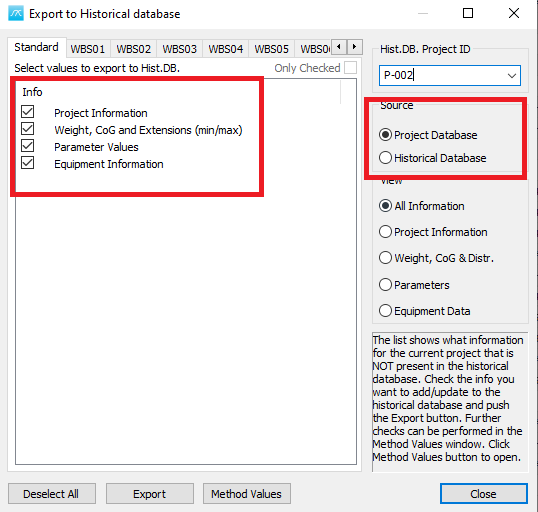The image size is (538, 512).
Task: Click the Close button
Action: [483, 493]
